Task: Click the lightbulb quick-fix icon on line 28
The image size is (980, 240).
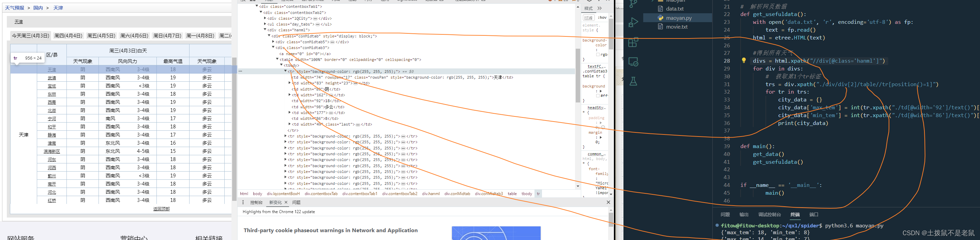Action: [x=744, y=60]
